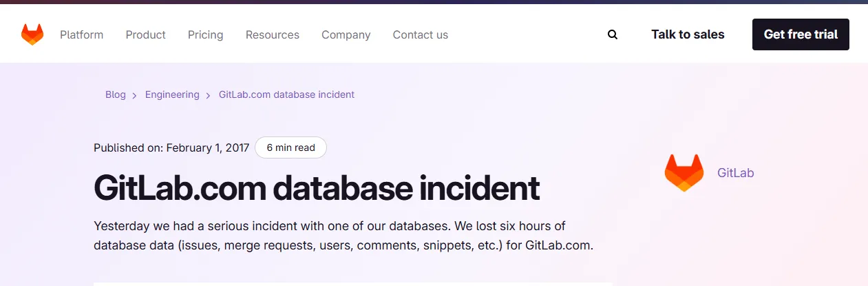Navigate to the Blog breadcrumb link

[116, 94]
